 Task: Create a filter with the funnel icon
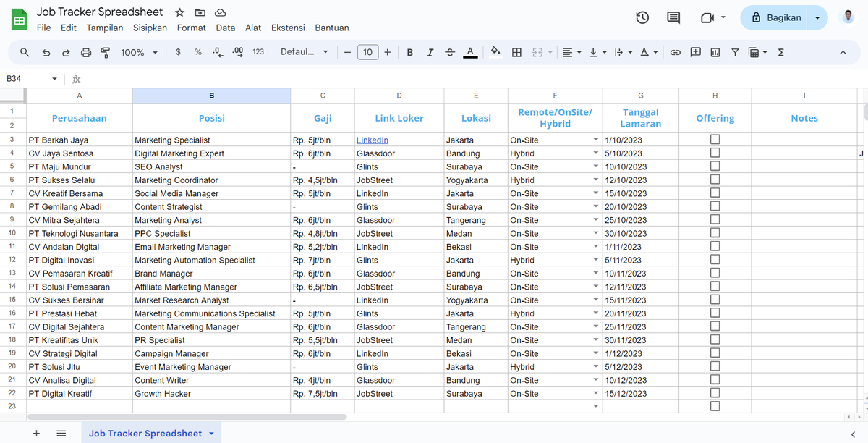pyautogui.click(x=735, y=52)
